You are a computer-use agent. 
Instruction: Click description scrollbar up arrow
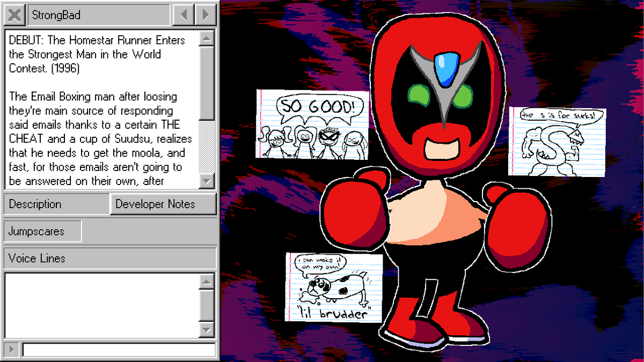pos(207,39)
